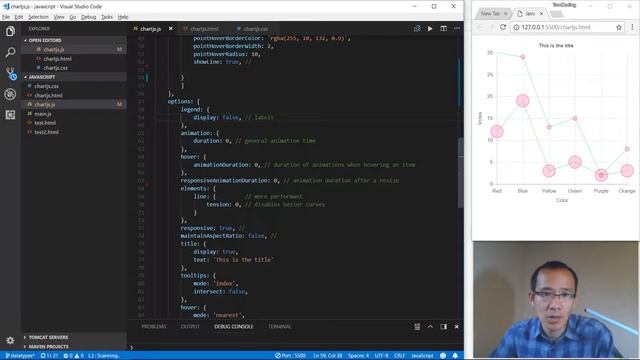640x360 pixels.
Task: Open the Go menu
Action: pos(73,17)
